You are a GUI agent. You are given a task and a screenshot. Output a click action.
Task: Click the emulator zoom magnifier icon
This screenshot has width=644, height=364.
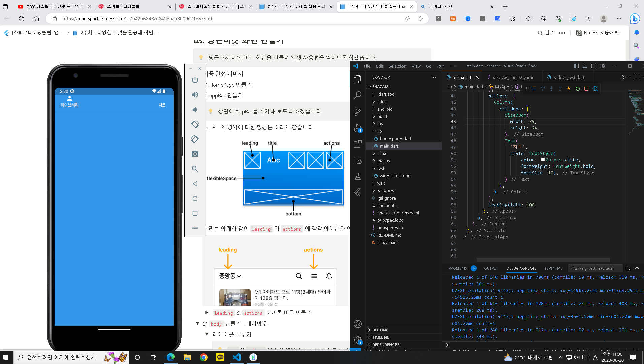[195, 169]
